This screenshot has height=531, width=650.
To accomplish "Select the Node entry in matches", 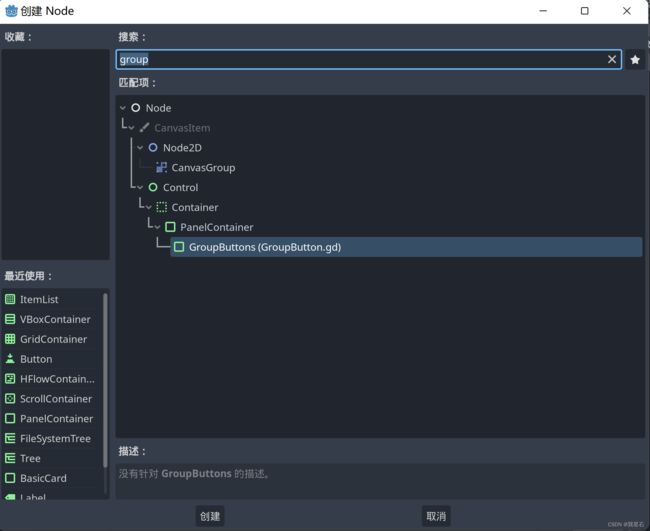I will 158,108.
